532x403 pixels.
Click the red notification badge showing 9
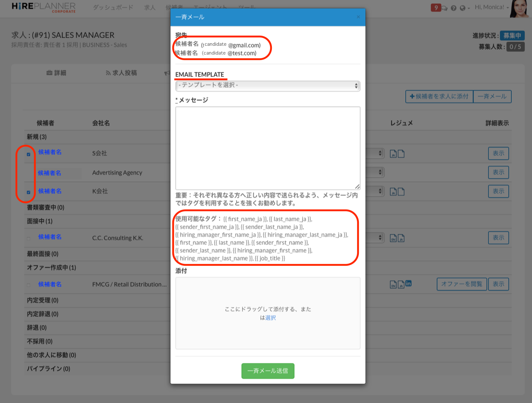click(x=436, y=8)
